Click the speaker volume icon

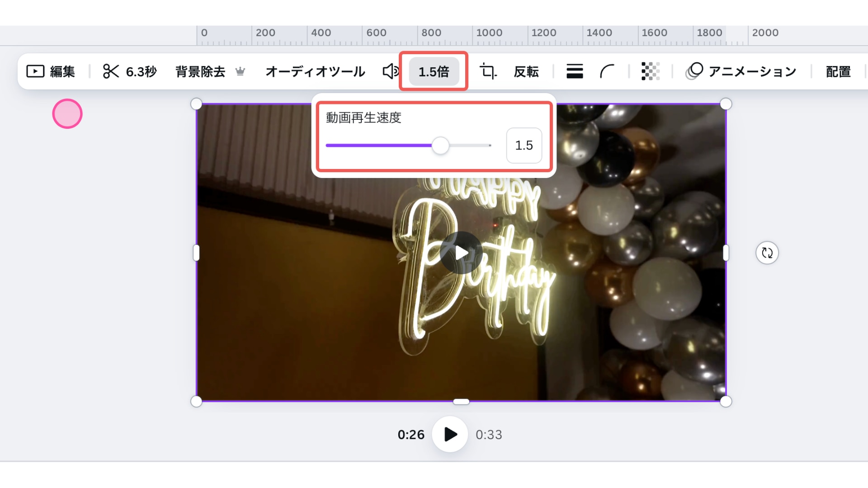[x=391, y=71]
